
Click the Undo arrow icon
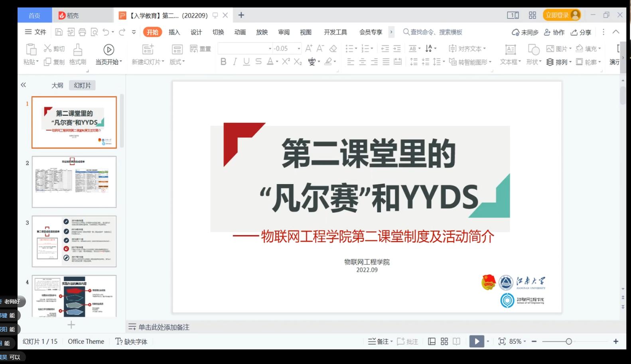[x=106, y=32]
